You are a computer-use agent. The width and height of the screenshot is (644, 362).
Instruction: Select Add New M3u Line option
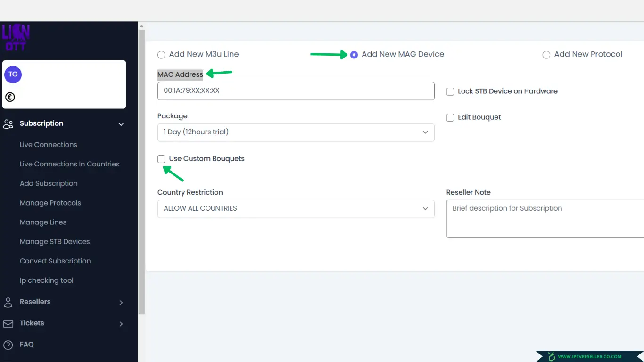tap(161, 55)
